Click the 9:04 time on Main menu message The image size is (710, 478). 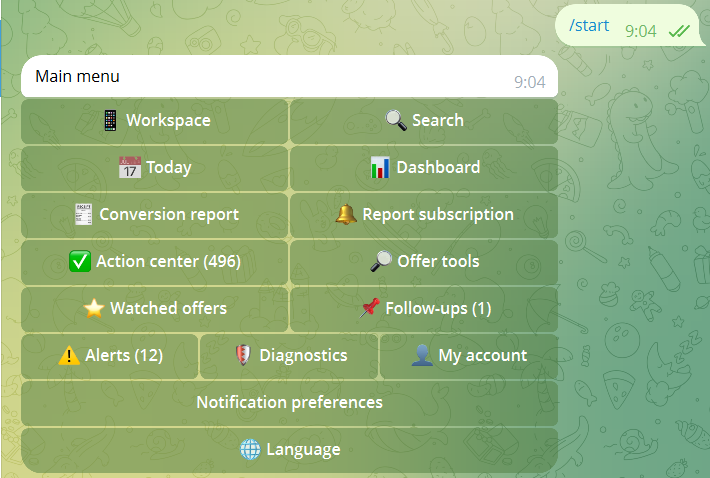point(530,82)
